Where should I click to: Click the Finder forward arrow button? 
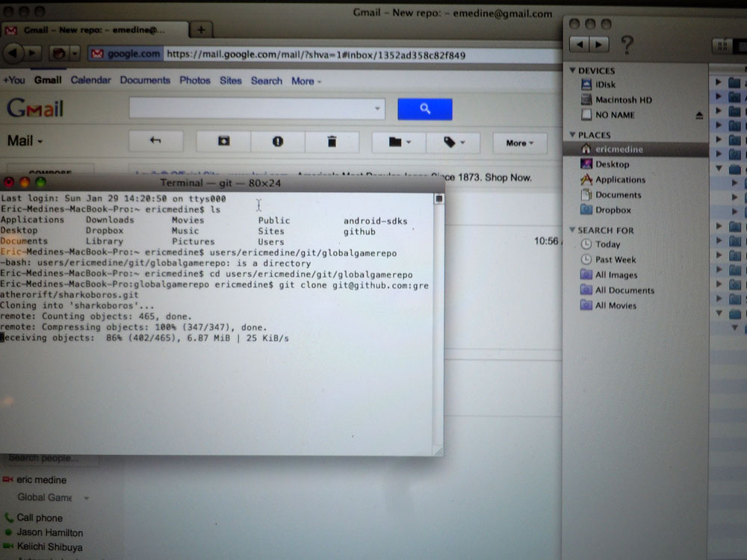click(599, 45)
